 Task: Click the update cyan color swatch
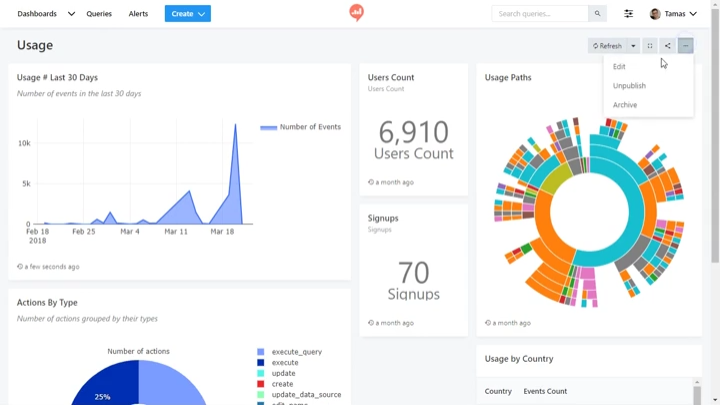[260, 373]
